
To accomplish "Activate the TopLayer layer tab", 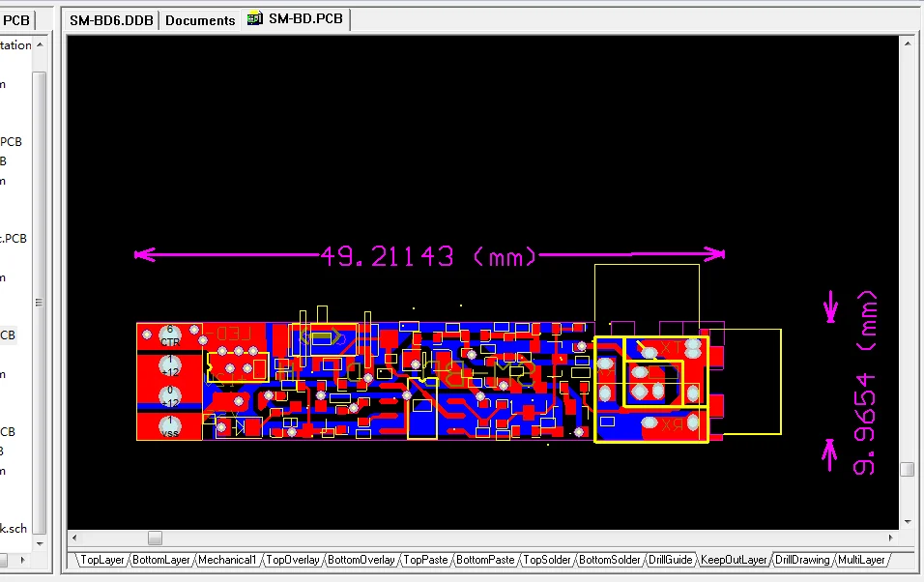I will click(102, 560).
